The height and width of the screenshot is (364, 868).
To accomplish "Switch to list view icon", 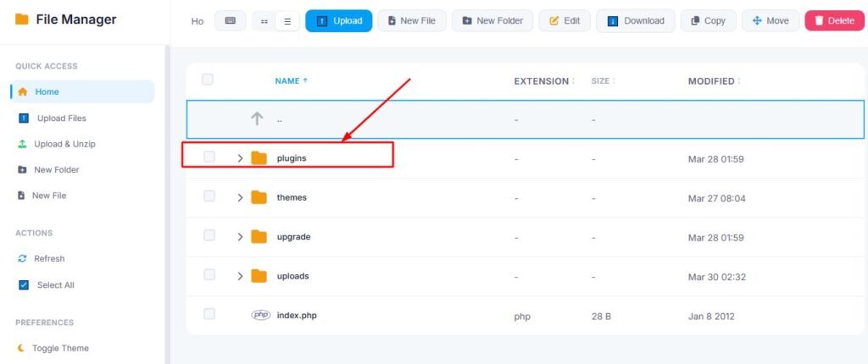I will click(x=287, y=21).
